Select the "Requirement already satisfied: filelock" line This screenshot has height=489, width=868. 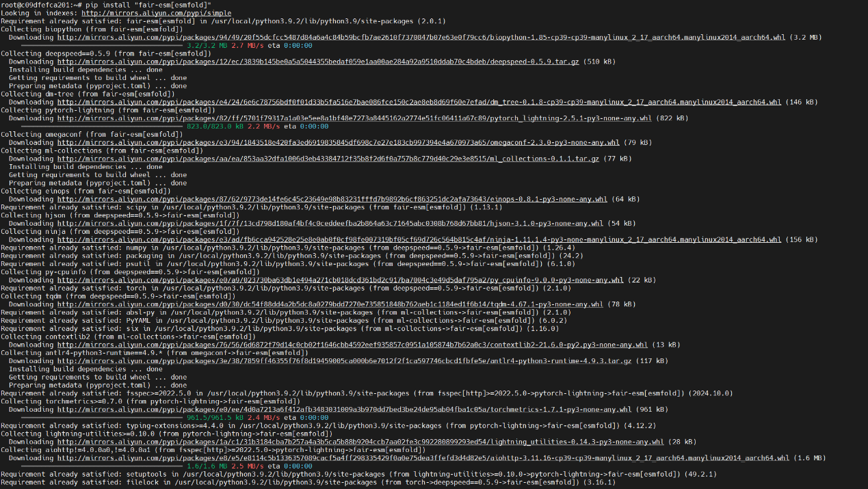(x=308, y=482)
